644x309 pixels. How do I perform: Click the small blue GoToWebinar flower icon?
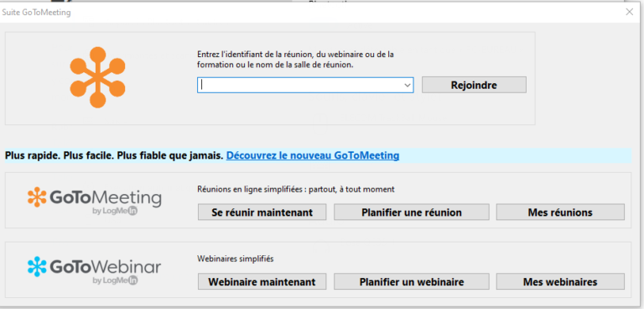[x=37, y=267]
